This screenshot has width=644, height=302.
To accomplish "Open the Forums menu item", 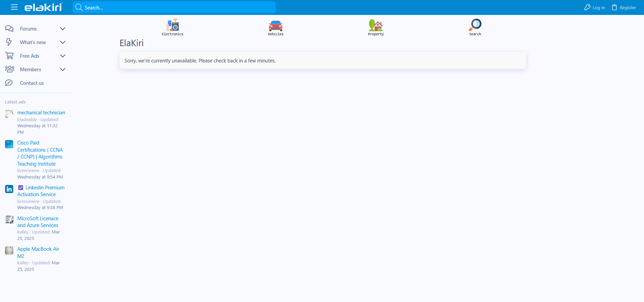I will pyautogui.click(x=28, y=29).
